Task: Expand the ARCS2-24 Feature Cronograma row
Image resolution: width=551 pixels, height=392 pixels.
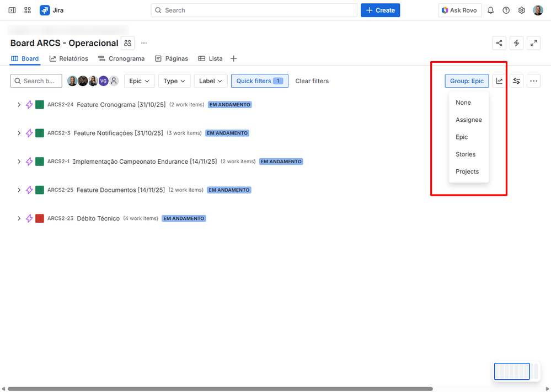Action: (x=19, y=104)
